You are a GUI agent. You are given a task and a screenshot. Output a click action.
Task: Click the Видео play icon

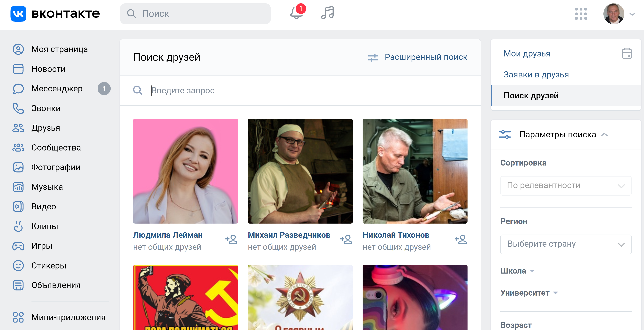pyautogui.click(x=18, y=207)
